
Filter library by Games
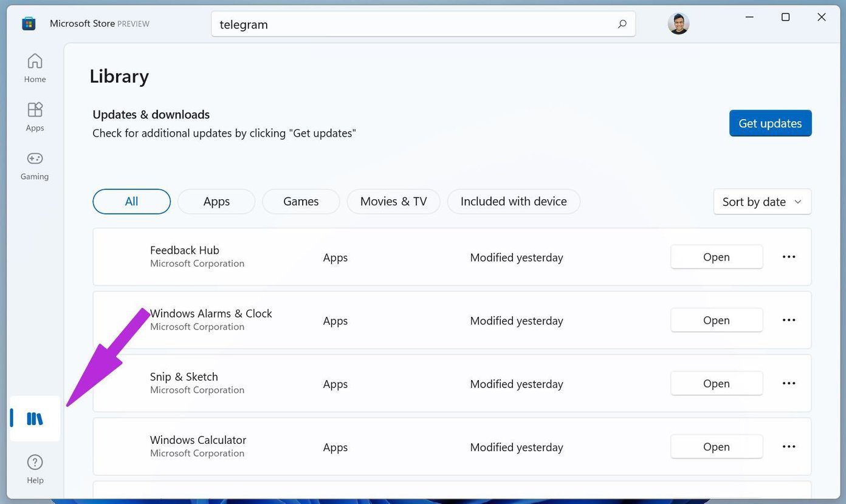pos(301,202)
